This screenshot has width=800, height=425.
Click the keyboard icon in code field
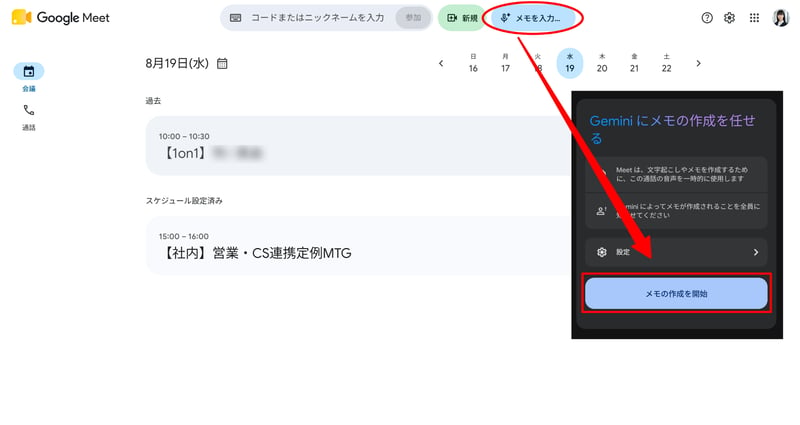point(235,18)
